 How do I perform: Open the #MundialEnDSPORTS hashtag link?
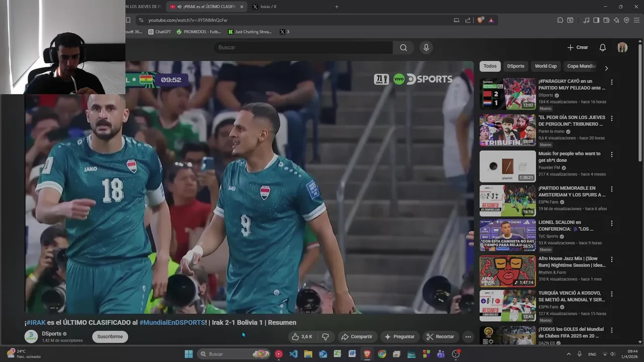click(172, 322)
